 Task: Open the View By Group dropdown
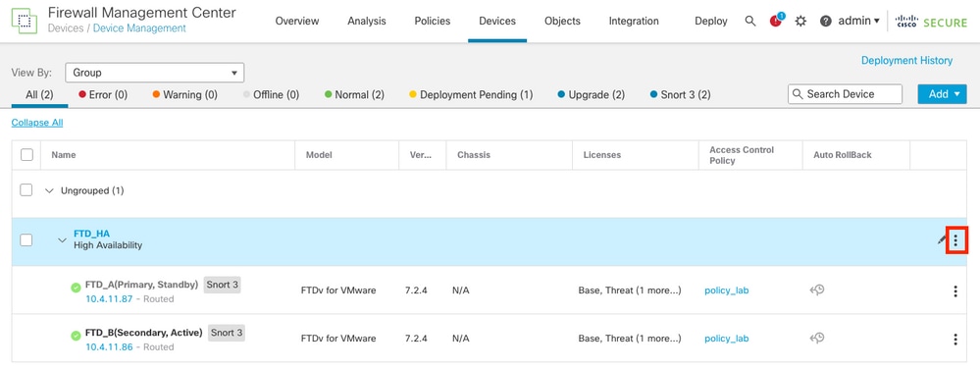(x=154, y=73)
